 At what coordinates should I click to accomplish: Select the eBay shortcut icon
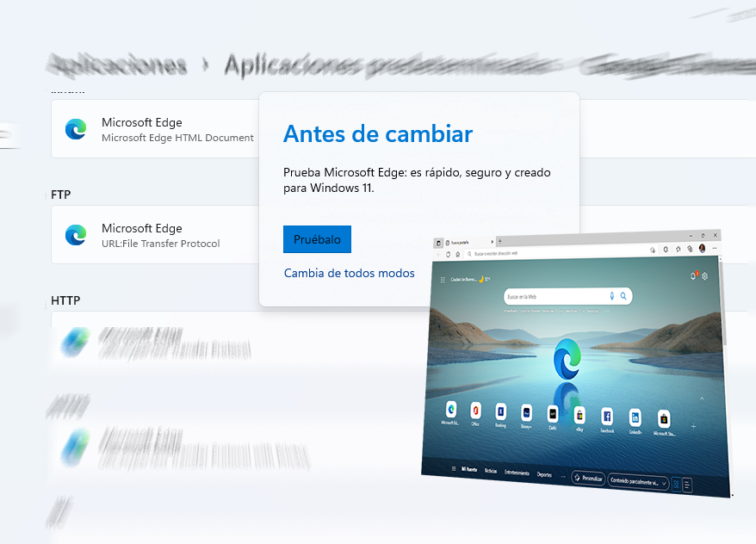click(x=578, y=416)
